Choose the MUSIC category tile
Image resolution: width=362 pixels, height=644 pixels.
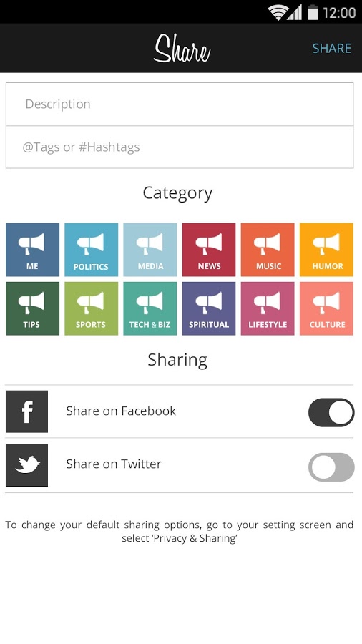(268, 250)
